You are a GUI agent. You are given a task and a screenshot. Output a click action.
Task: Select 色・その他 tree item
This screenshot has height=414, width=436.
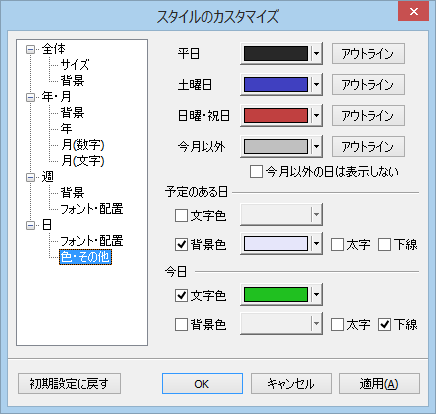[x=85, y=257]
